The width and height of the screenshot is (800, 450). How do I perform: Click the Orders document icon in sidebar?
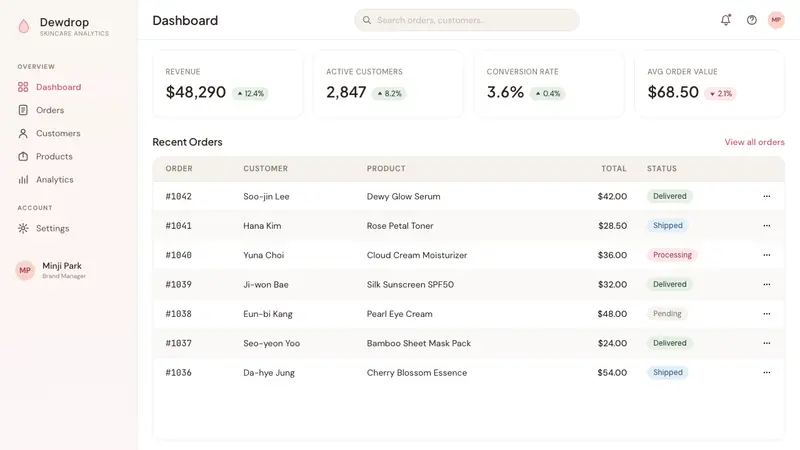point(23,110)
